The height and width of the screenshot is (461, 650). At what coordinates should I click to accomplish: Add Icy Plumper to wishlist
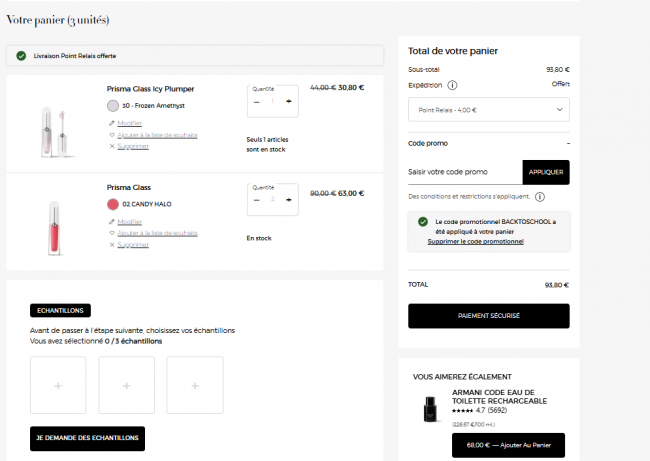point(157,135)
